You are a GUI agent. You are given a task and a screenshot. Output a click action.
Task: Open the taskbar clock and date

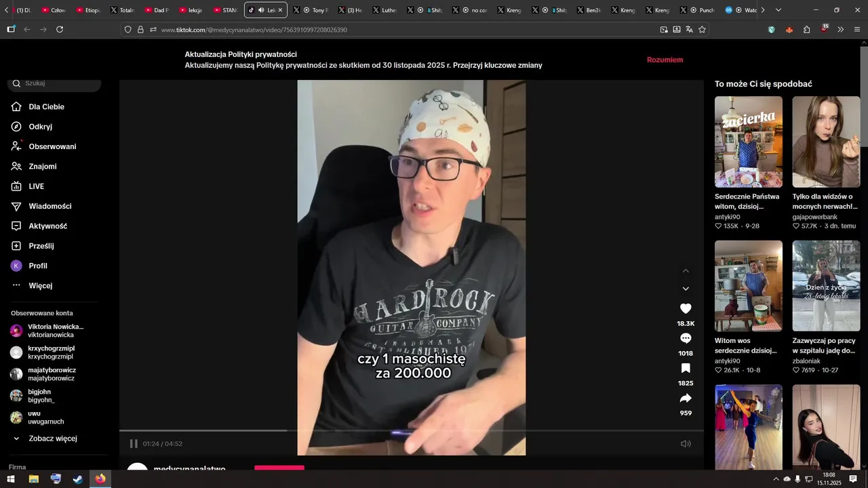tap(829, 479)
